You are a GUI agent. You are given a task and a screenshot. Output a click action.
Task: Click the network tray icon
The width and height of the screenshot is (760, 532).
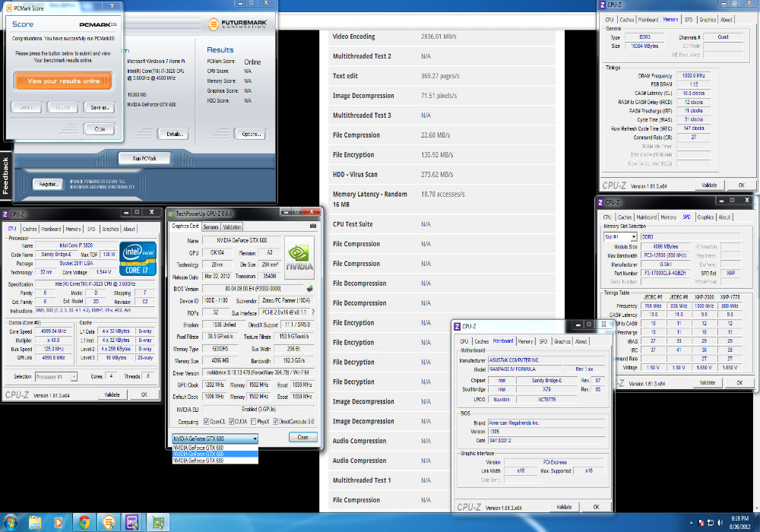tap(711, 523)
